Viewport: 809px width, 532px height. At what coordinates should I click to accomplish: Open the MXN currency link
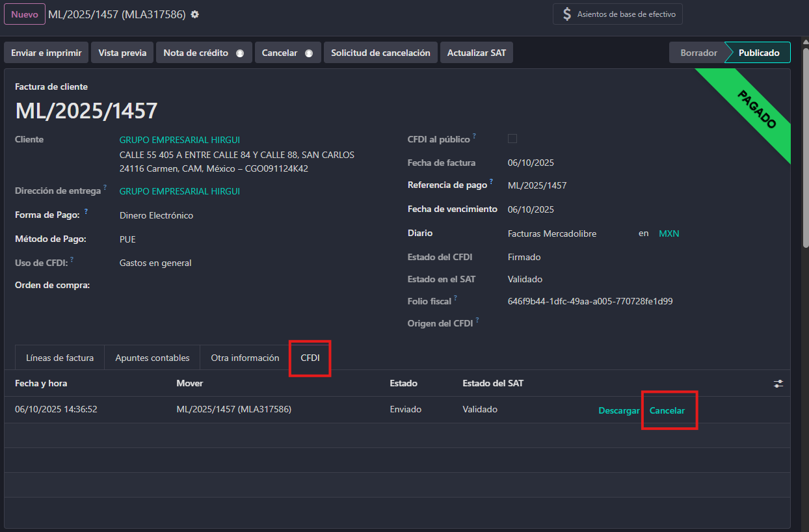tap(669, 233)
